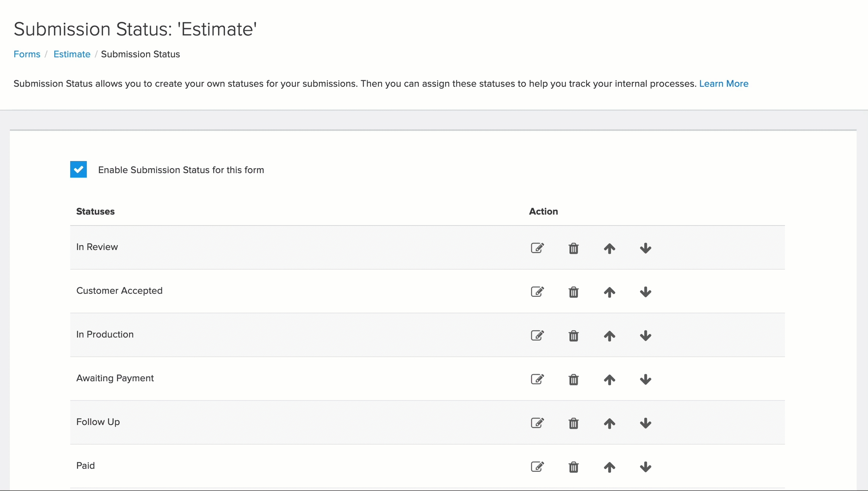
Task: Click the 'Enable Submission Status for this form' label
Action: 181,170
